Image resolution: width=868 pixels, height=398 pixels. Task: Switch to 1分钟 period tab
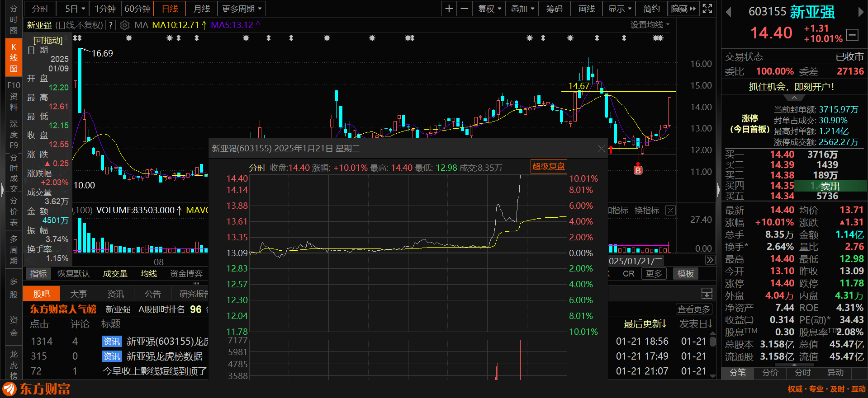(x=105, y=9)
